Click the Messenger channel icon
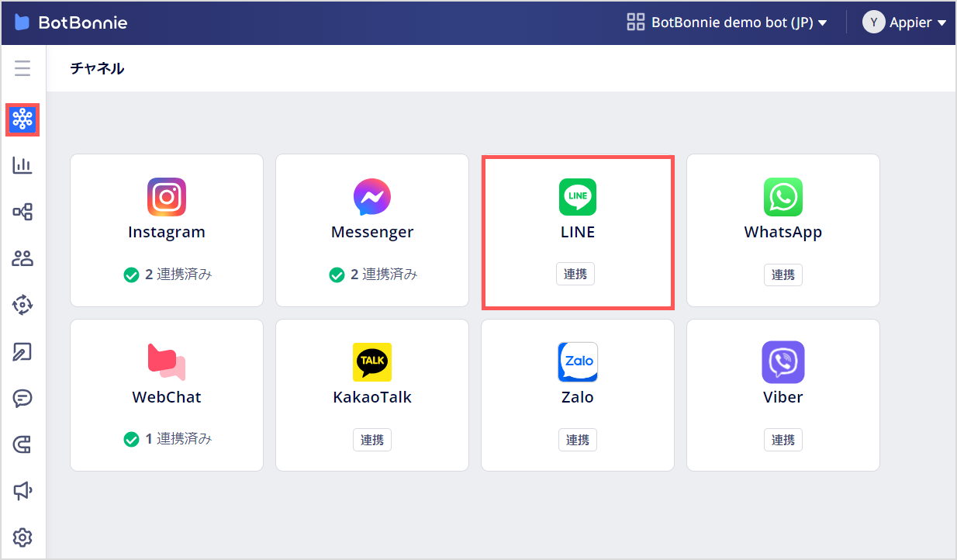The width and height of the screenshot is (957, 560). pyautogui.click(x=372, y=197)
